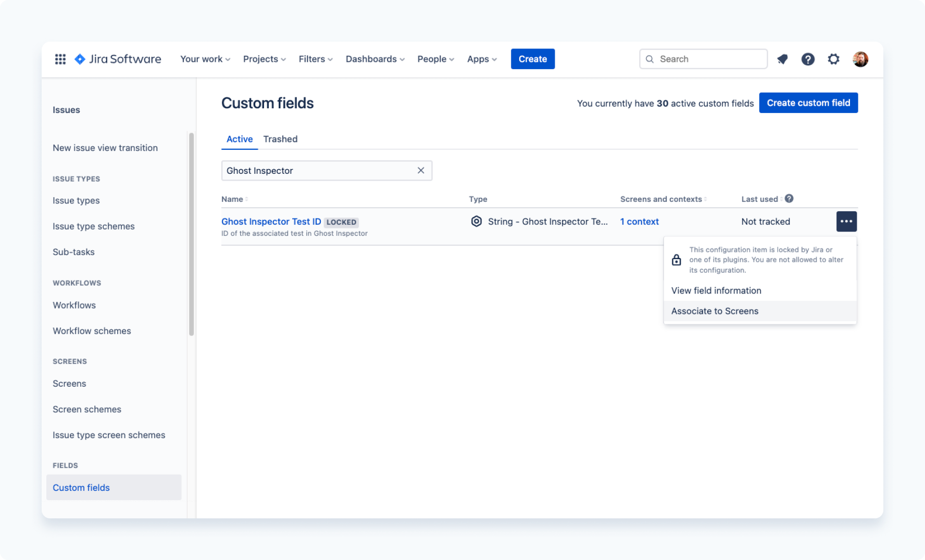Open the 1 context link
Image resolution: width=925 pixels, height=560 pixels.
click(x=639, y=221)
